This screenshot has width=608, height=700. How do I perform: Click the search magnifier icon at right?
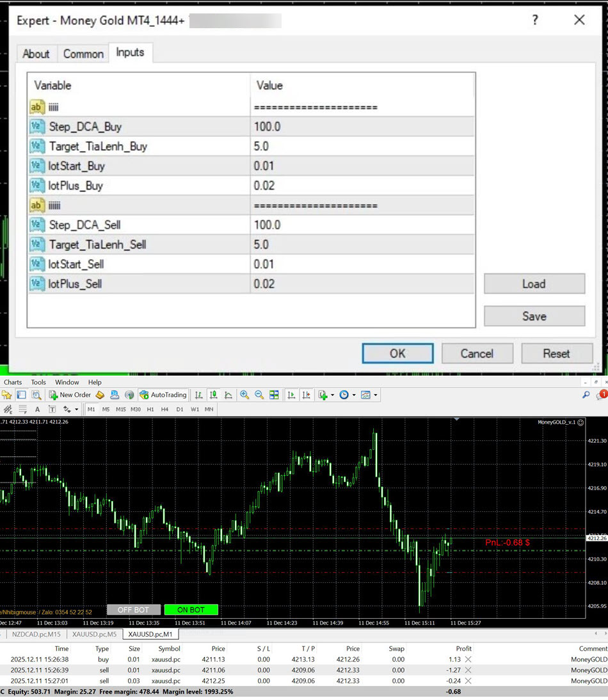tap(586, 395)
